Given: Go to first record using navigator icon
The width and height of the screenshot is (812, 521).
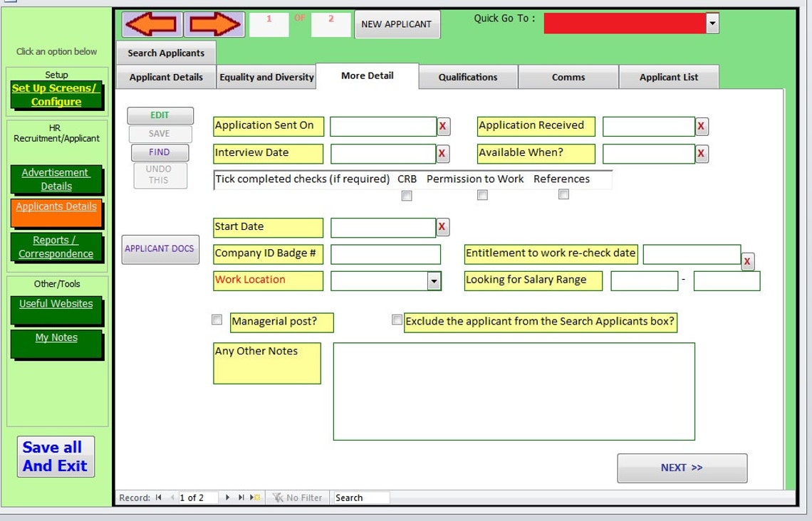Looking at the screenshot, I should click(x=157, y=498).
